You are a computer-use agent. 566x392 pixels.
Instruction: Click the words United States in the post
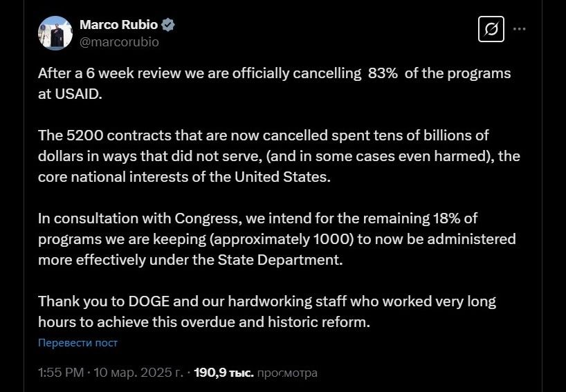[x=282, y=177]
